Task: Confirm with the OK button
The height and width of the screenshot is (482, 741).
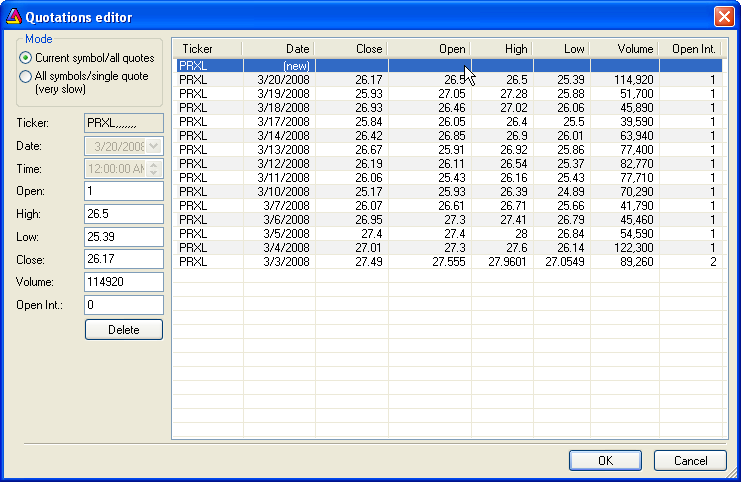Action: coord(605,461)
